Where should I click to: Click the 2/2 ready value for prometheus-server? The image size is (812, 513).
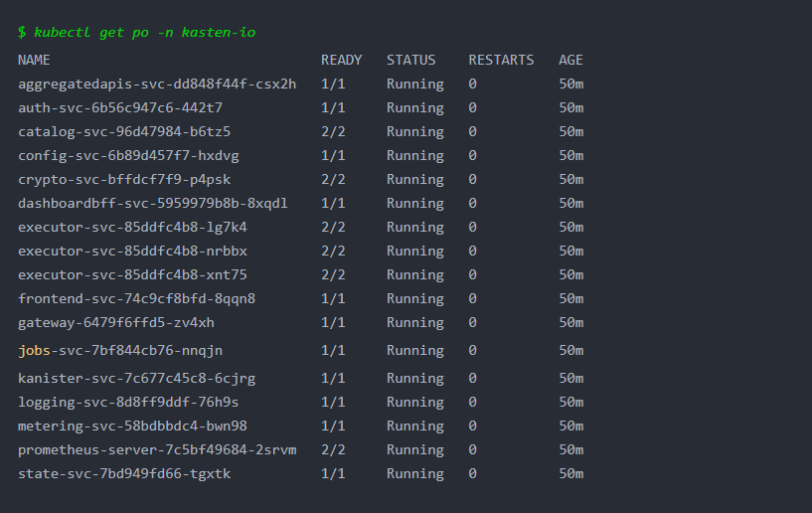pos(333,449)
